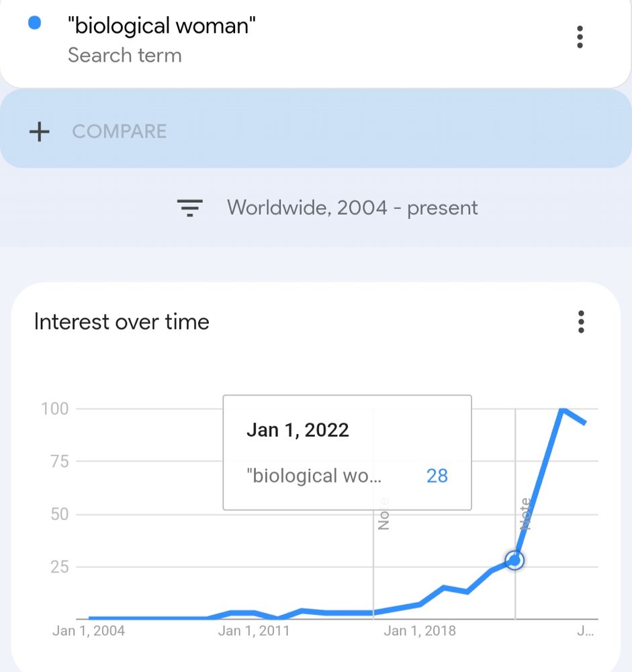Open Interest over time options menu
This screenshot has height=672, width=632.
pyautogui.click(x=581, y=322)
